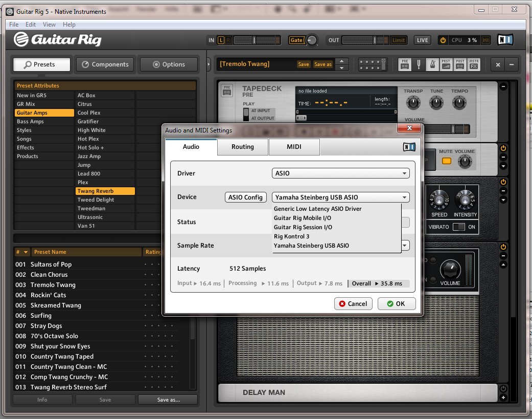
Task: Open the Sample Rate dropdown arrow
Action: (x=405, y=245)
